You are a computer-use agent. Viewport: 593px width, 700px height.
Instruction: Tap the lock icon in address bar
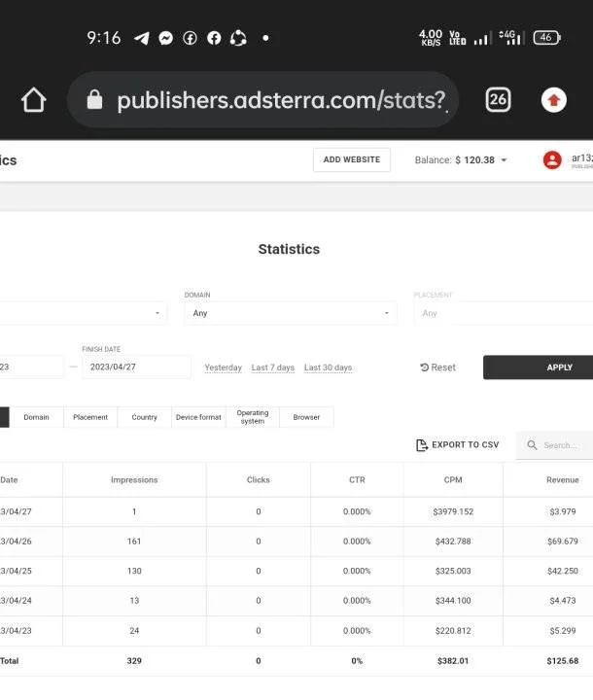94,99
